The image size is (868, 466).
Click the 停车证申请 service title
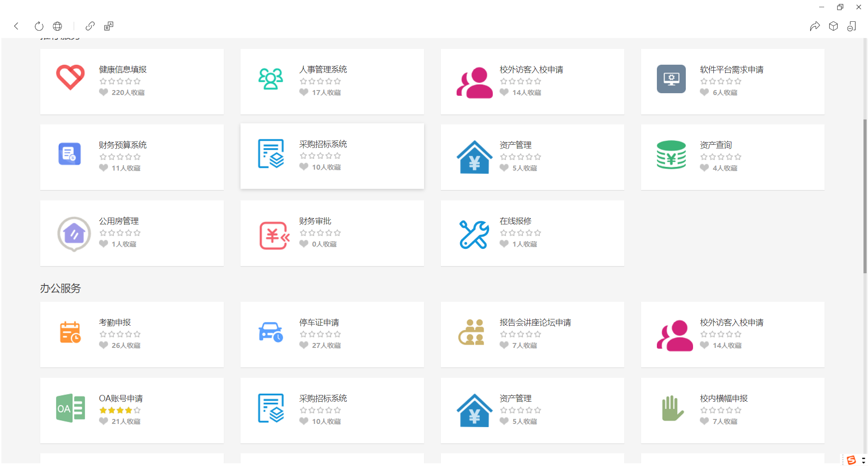tap(319, 322)
